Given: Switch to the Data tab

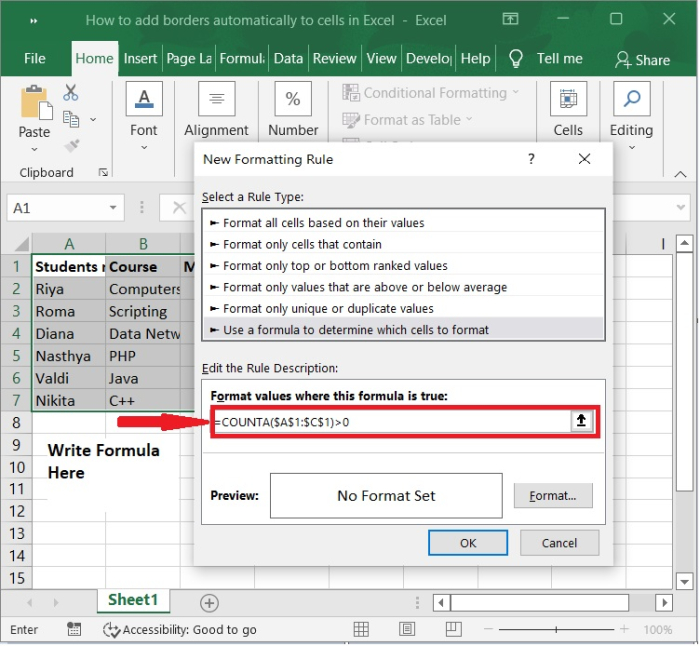Looking at the screenshot, I should click(x=288, y=58).
